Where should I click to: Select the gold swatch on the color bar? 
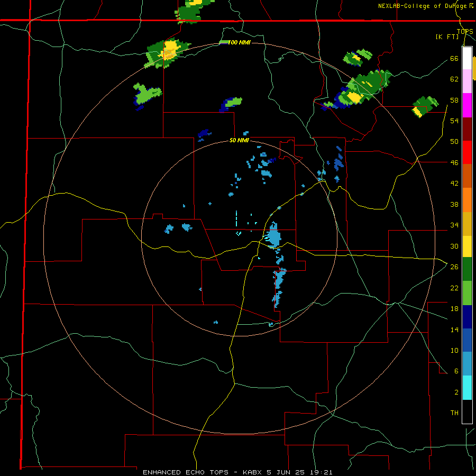pyautogui.click(x=467, y=224)
